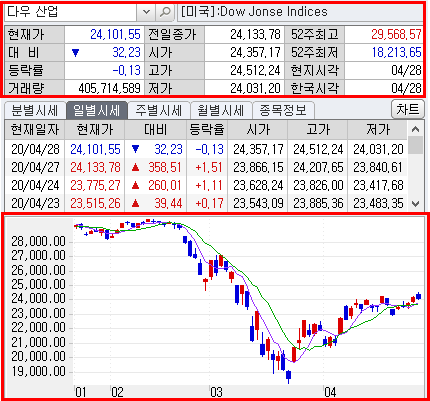Click the table scrollbar up arrow
Image resolution: width=430 pixels, height=401 pixels.
pyautogui.click(x=415, y=129)
